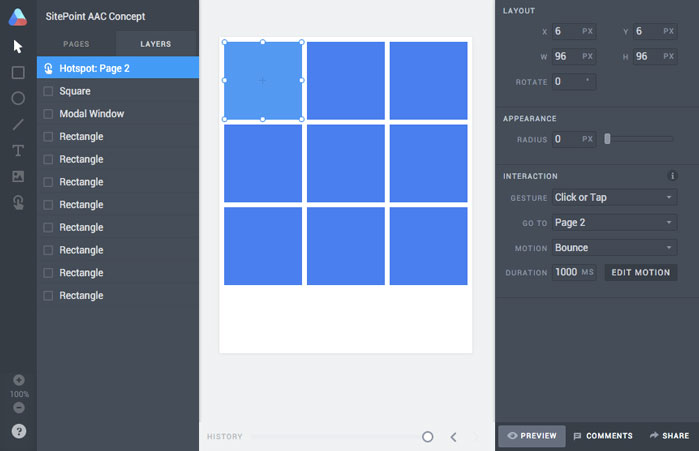Click the X position input field

[574, 31]
